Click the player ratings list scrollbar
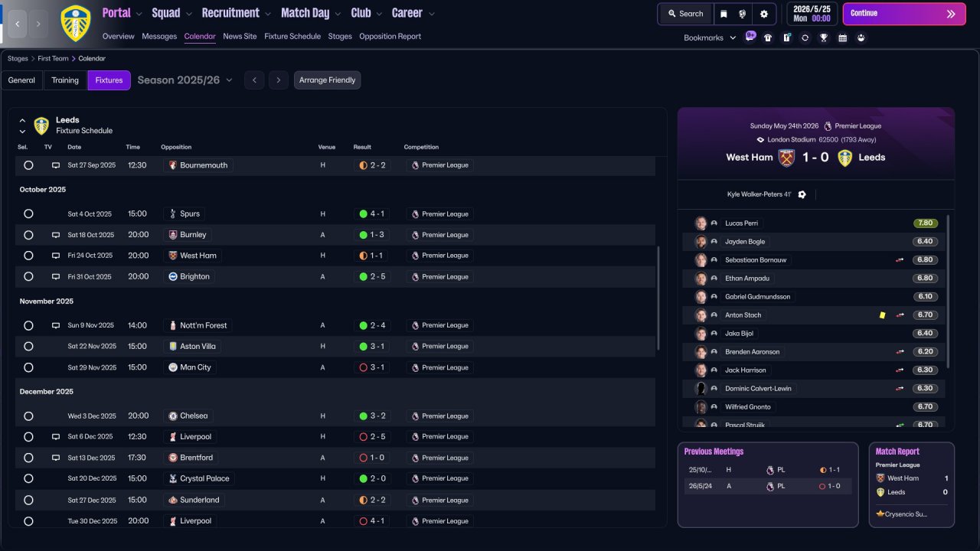Viewport: 980px width, 551px height. 948,291
